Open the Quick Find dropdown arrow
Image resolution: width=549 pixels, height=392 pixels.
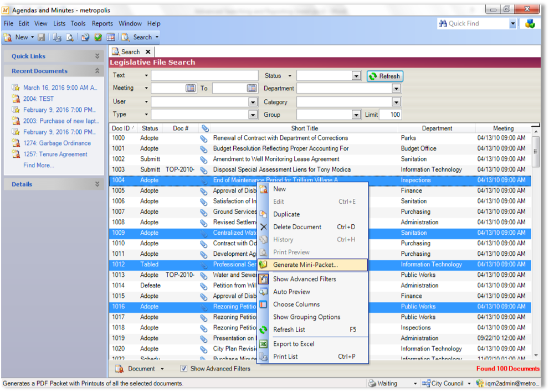(512, 23)
